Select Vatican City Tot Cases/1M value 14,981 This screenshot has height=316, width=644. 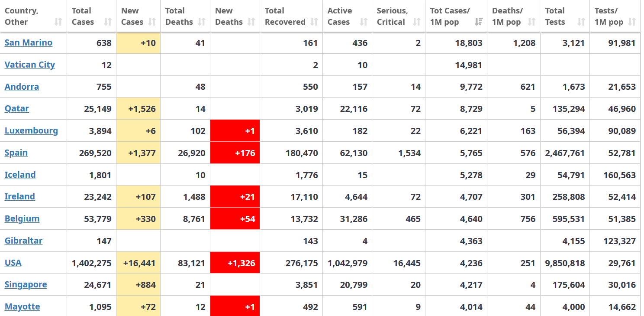coord(469,65)
